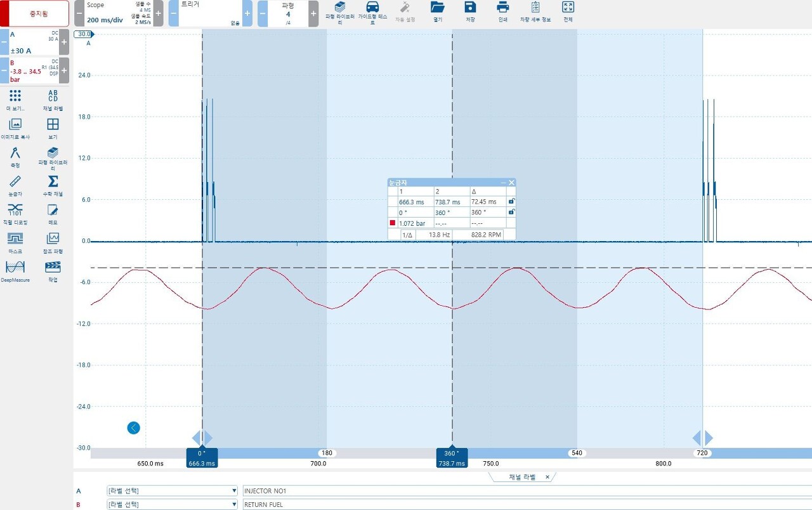Viewport: 812px width, 510px height.
Task: Click the 트리거 minus button
Action: 173,13
